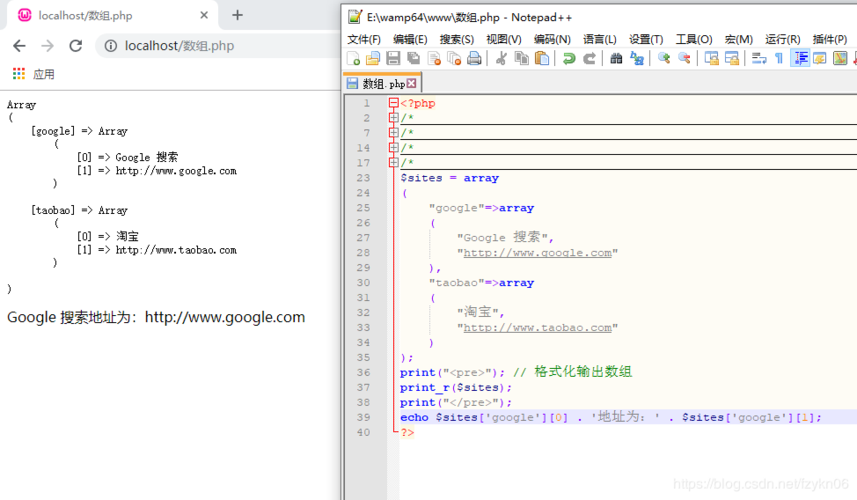
Task: Open the 应用 apps bookmark shortcut
Action: [x=33, y=74]
